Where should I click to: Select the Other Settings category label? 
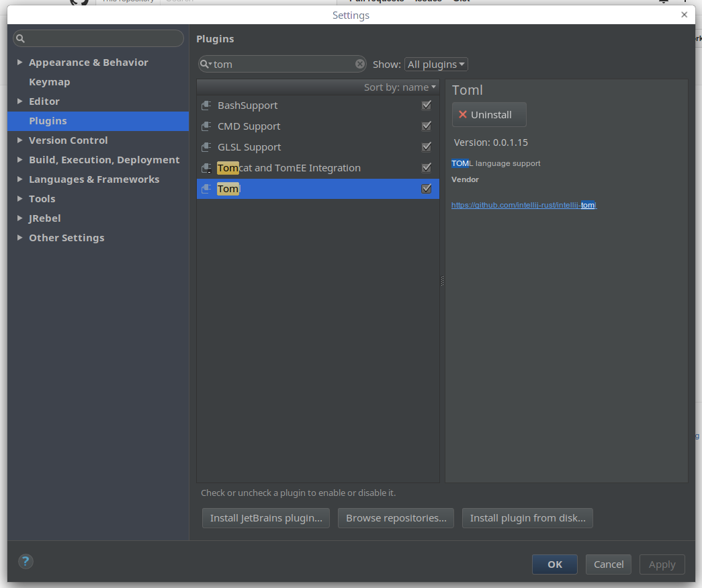[x=67, y=238]
